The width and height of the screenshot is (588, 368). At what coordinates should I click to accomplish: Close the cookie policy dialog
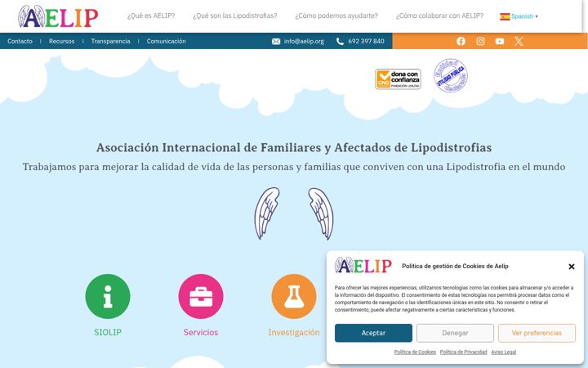[x=572, y=267]
